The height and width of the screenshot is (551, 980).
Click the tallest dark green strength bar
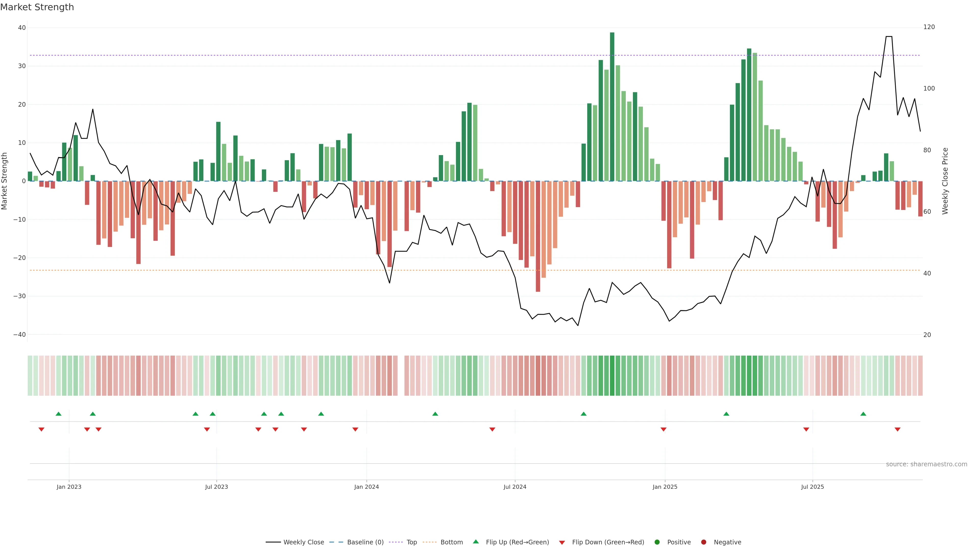pos(612,106)
